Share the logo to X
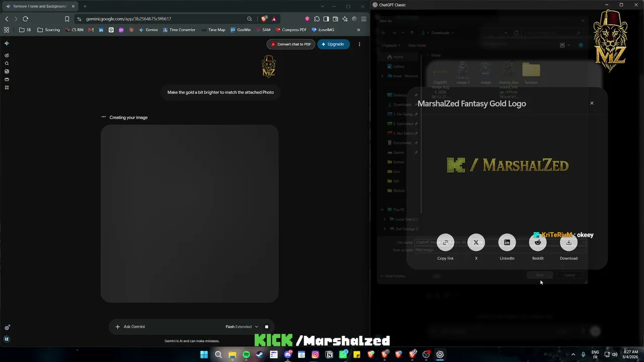Viewport: 644px width, 362px height. (x=476, y=242)
